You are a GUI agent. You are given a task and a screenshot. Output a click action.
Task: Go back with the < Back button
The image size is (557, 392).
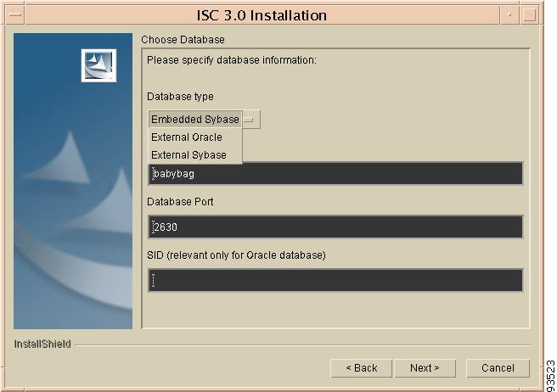pyautogui.click(x=361, y=368)
